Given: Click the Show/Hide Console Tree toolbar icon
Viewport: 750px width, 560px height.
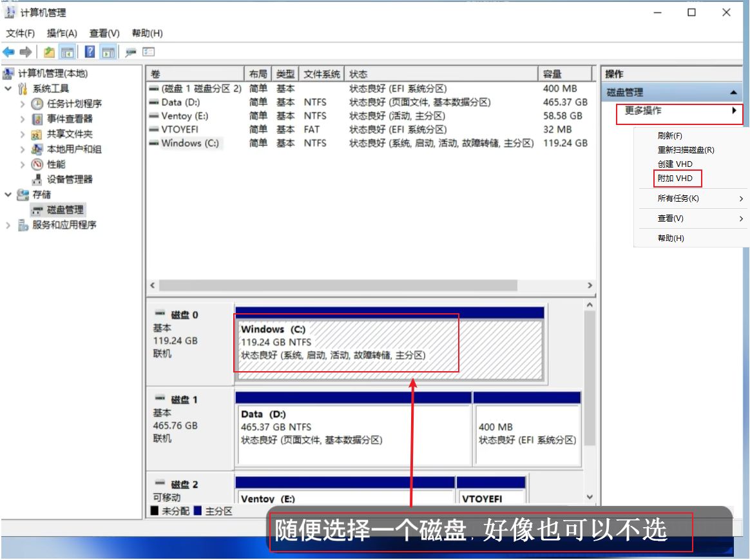Looking at the screenshot, I should pos(67,52).
